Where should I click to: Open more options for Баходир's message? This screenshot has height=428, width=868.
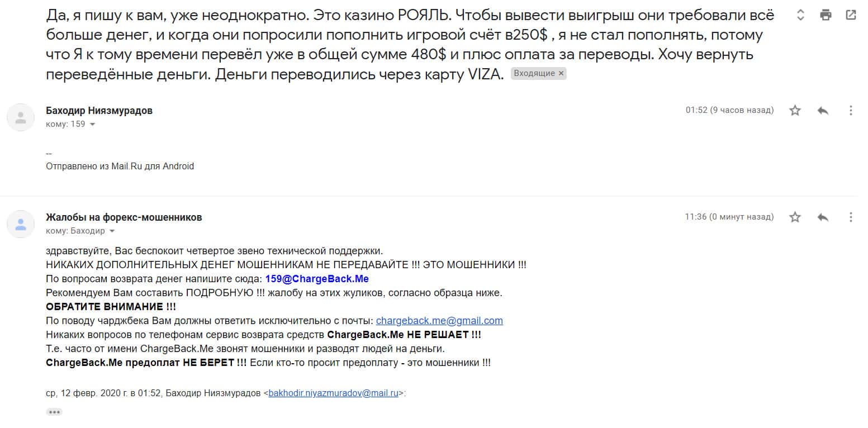coord(851,111)
